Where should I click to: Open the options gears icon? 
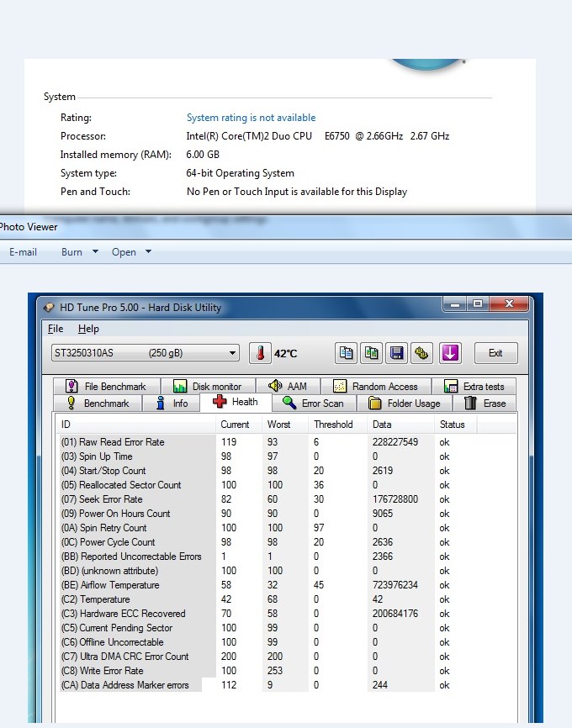tap(421, 353)
